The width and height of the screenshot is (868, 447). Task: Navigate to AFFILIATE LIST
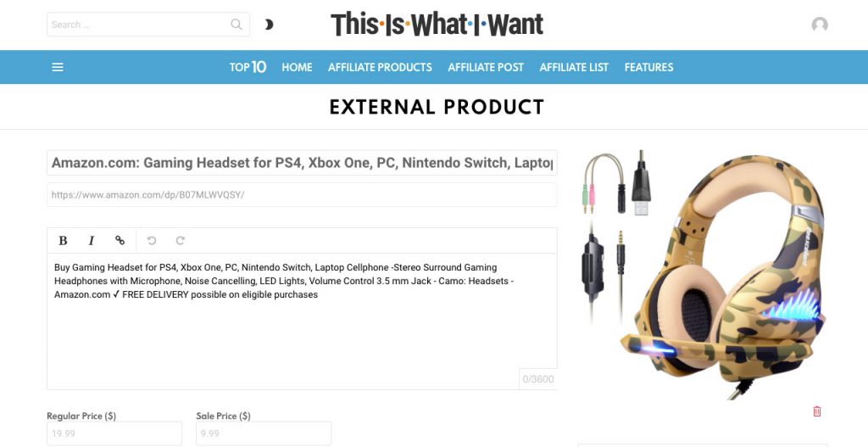[x=574, y=68]
